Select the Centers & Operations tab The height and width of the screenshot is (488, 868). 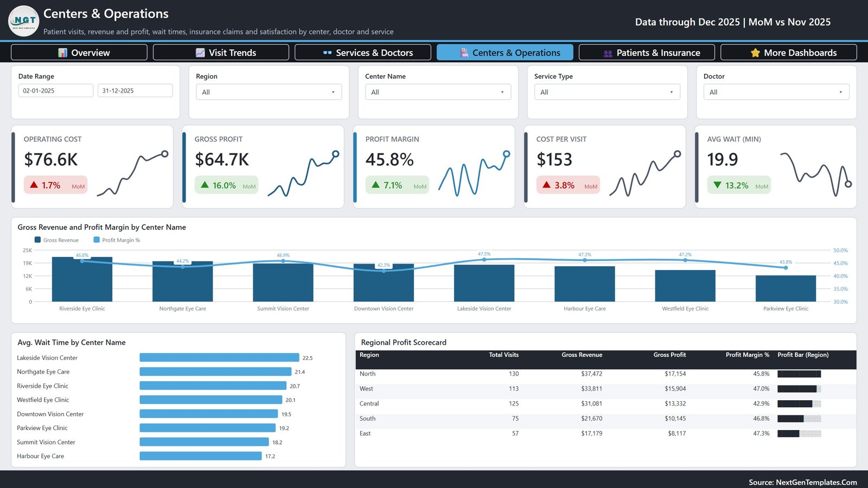coord(505,53)
